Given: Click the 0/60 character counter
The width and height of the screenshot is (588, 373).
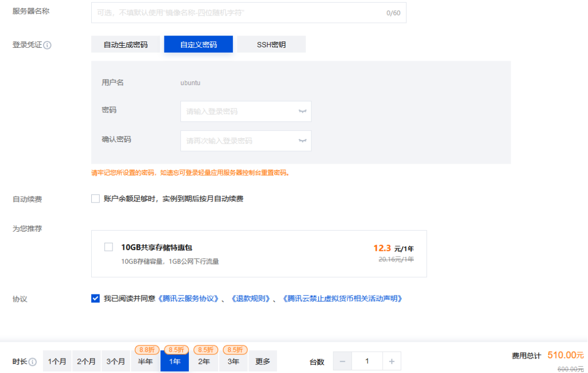Looking at the screenshot, I should pyautogui.click(x=393, y=13).
